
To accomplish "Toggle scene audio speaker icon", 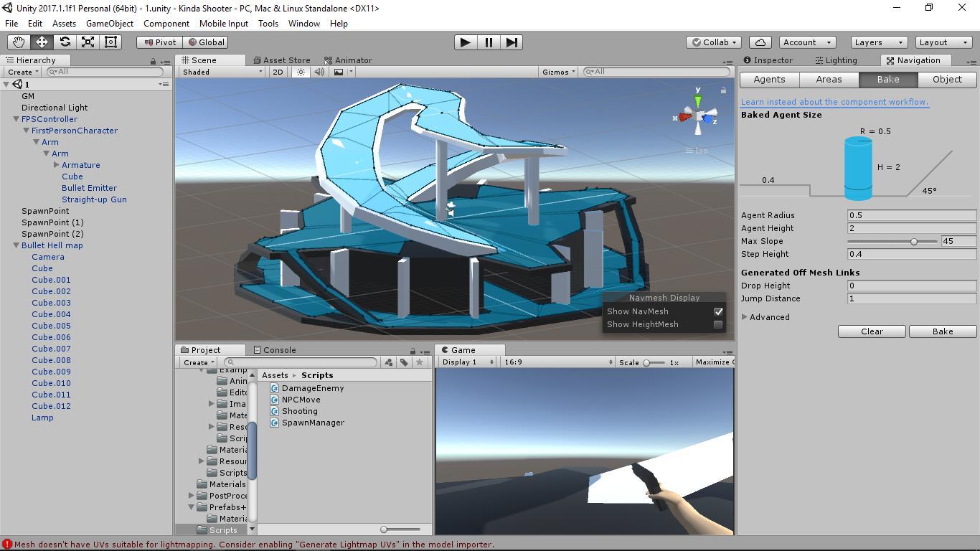I will tap(319, 72).
